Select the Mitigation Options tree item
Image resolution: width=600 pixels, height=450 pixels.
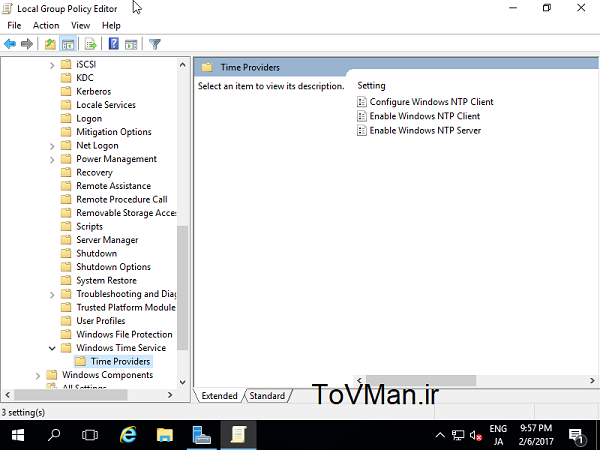point(114,132)
